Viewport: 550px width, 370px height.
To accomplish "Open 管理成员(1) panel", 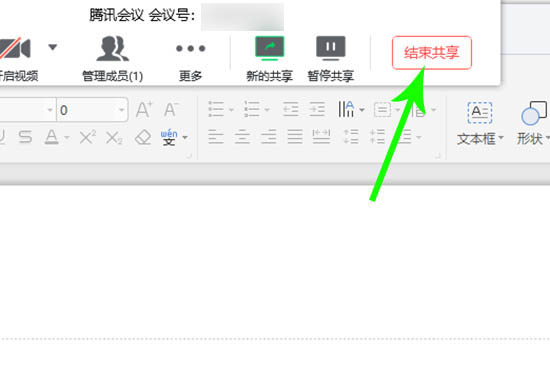I will 113,59.
